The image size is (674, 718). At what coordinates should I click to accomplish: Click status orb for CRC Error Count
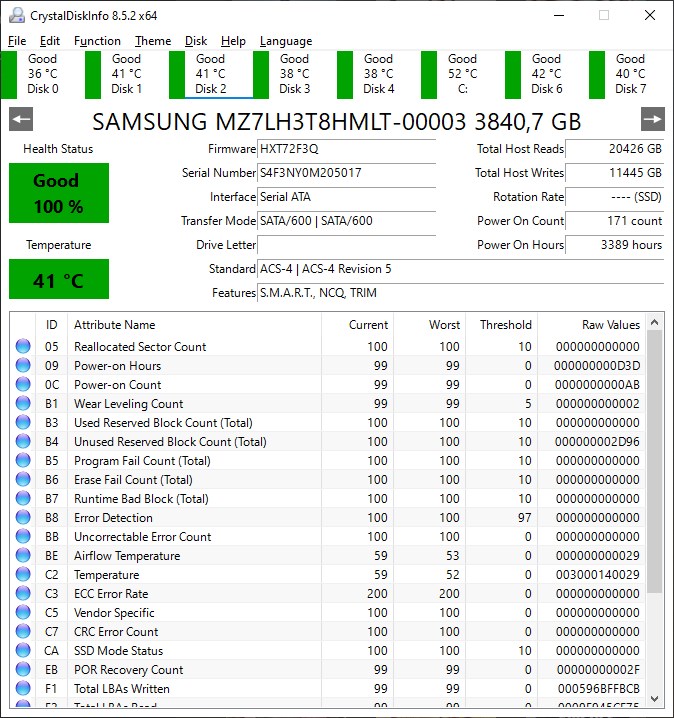click(23, 631)
